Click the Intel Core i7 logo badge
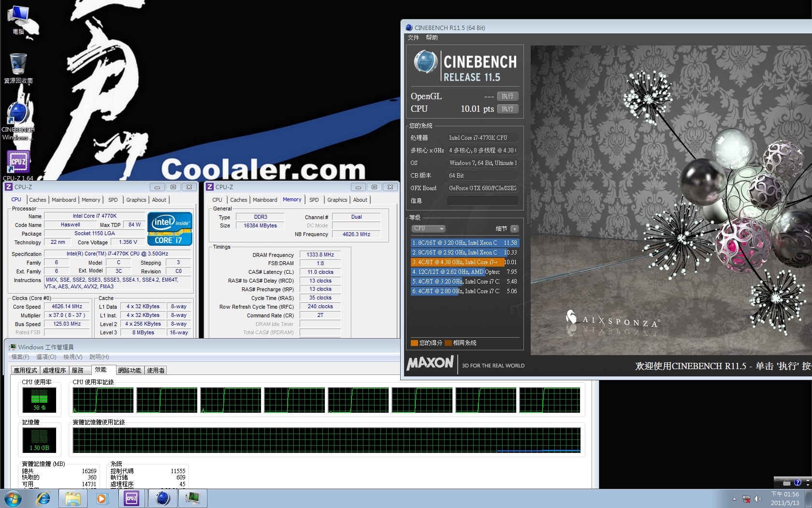The height and width of the screenshot is (508, 812). [x=170, y=229]
